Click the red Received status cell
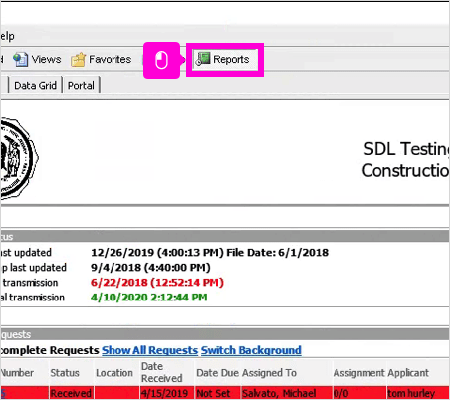Viewport: 450px width, 400px height. coord(72,393)
